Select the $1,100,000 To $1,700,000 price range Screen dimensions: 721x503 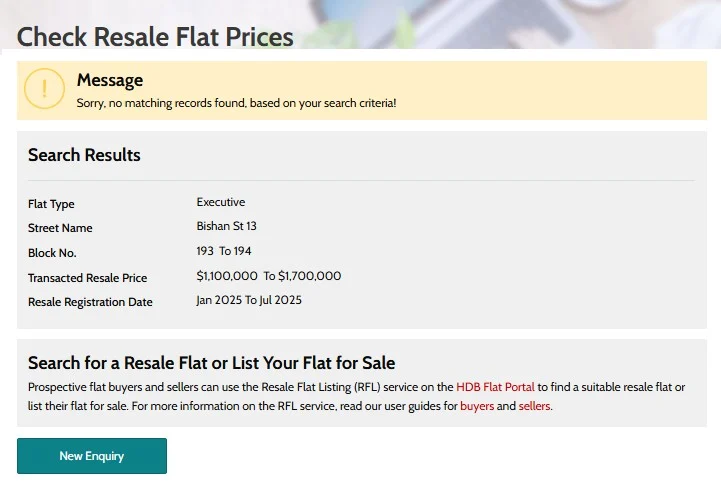point(269,276)
